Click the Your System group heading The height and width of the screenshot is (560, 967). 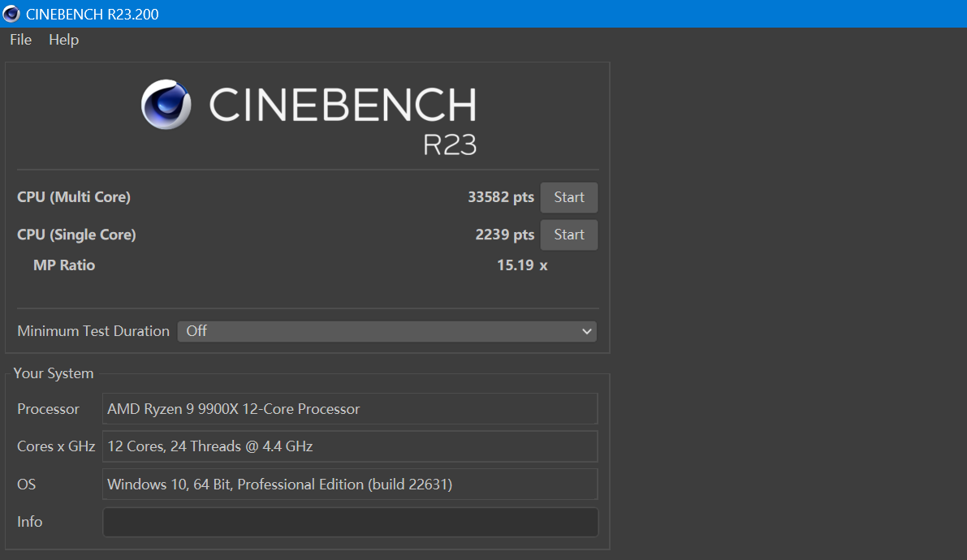(x=54, y=373)
